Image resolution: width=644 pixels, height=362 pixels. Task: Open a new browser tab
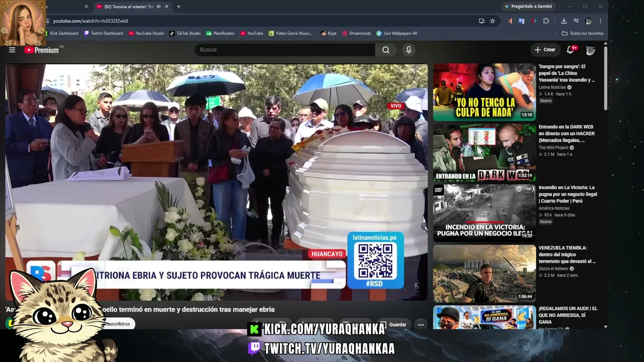[179, 7]
